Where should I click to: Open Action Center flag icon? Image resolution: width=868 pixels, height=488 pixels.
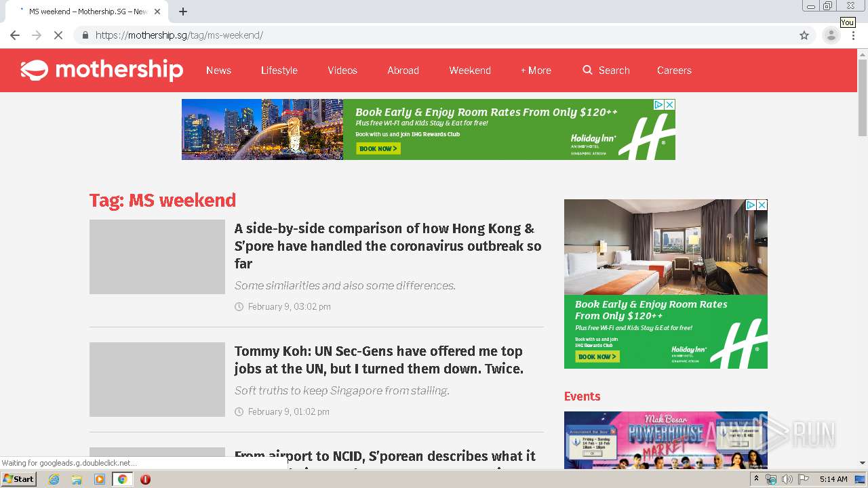click(804, 479)
